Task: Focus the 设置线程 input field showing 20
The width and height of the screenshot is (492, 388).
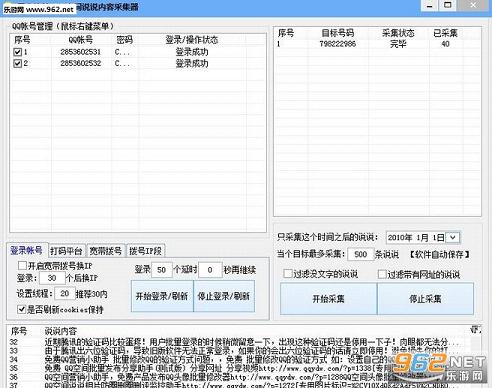Action: pyautogui.click(x=64, y=294)
